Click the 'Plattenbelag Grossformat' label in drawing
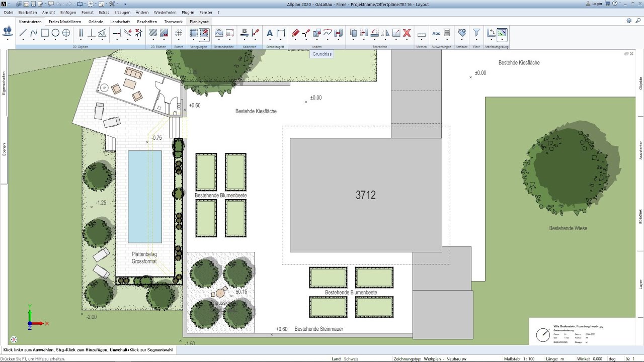This screenshot has height=362, width=644. 144,258
